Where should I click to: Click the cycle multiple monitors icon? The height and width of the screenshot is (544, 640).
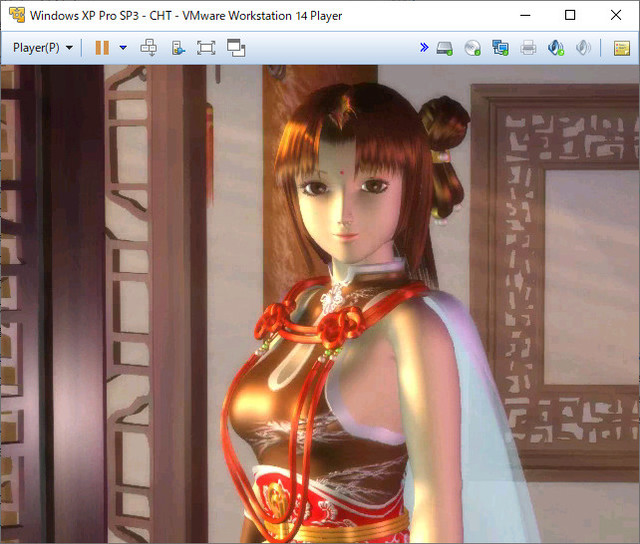click(236, 48)
